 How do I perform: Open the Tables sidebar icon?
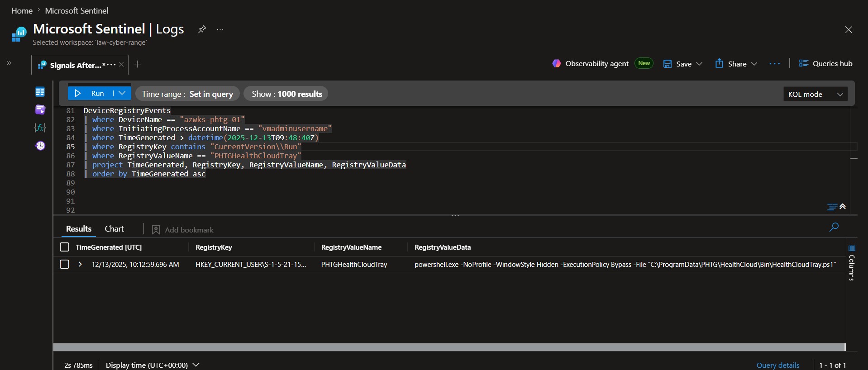coord(40,92)
